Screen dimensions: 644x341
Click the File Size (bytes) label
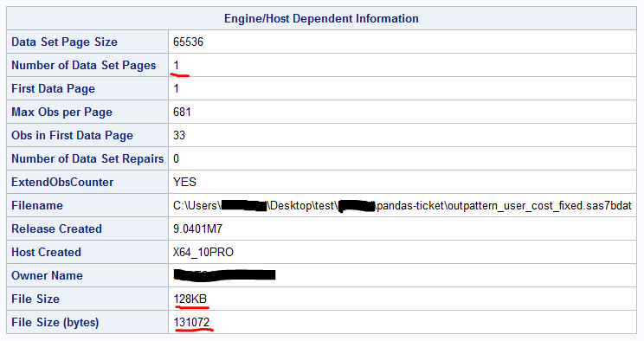tap(55, 323)
